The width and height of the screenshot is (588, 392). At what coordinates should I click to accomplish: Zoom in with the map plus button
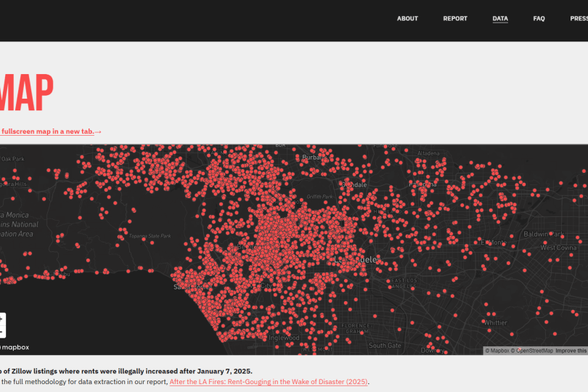point(1,319)
